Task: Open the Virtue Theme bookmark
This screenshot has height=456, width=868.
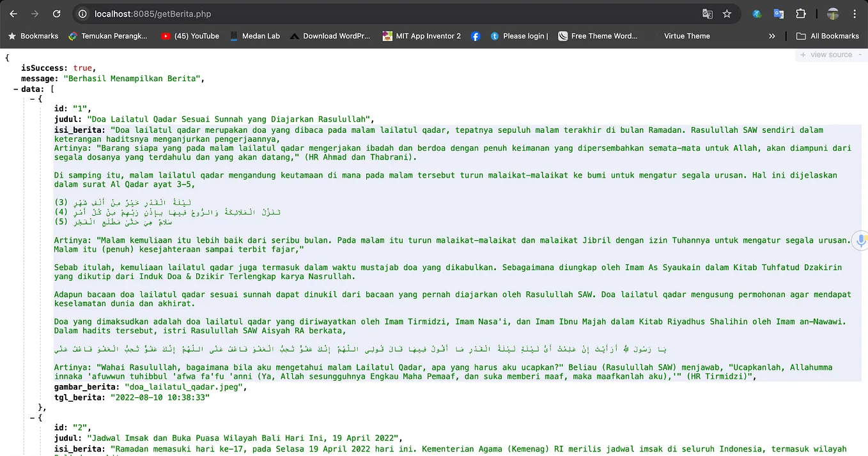Action: click(686, 36)
